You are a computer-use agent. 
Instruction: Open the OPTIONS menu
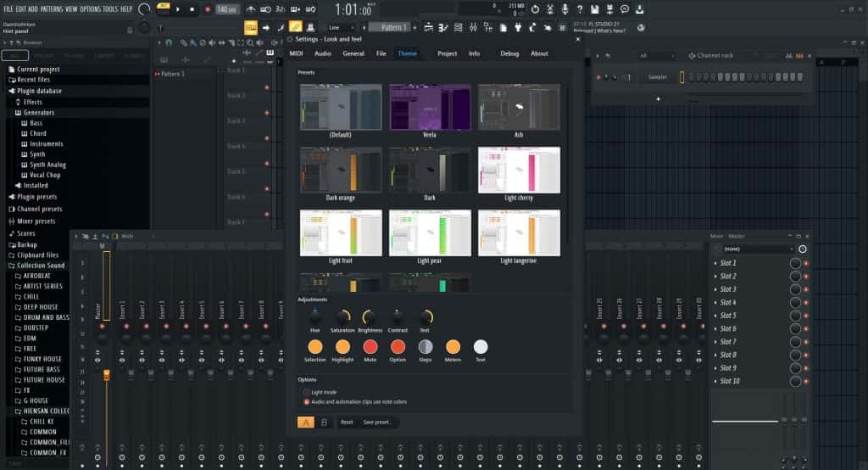(x=90, y=9)
